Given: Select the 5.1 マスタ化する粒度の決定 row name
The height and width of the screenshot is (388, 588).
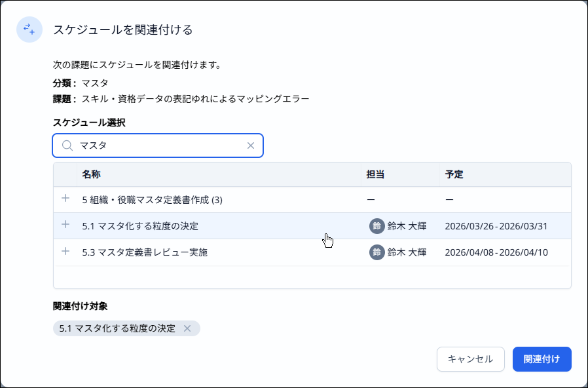Looking at the screenshot, I should 140,226.
